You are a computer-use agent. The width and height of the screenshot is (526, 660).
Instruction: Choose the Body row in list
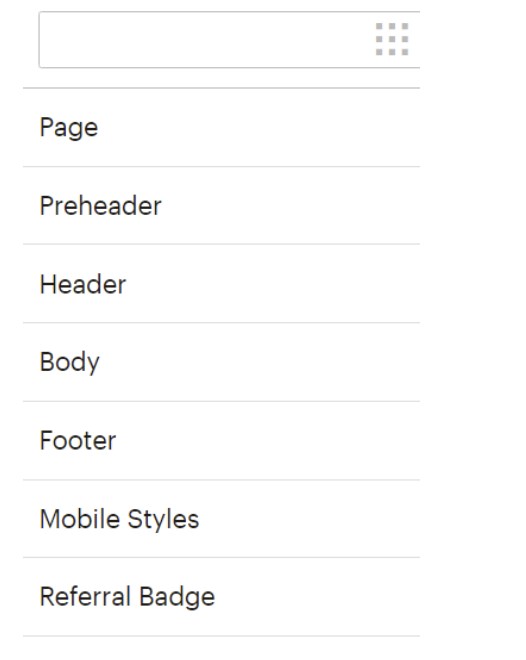[x=221, y=362]
